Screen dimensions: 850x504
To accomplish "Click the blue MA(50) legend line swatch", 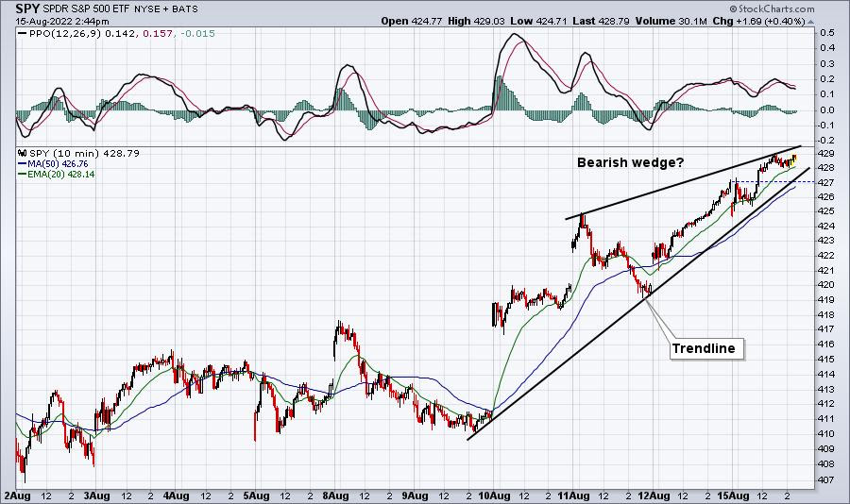I will coord(23,163).
